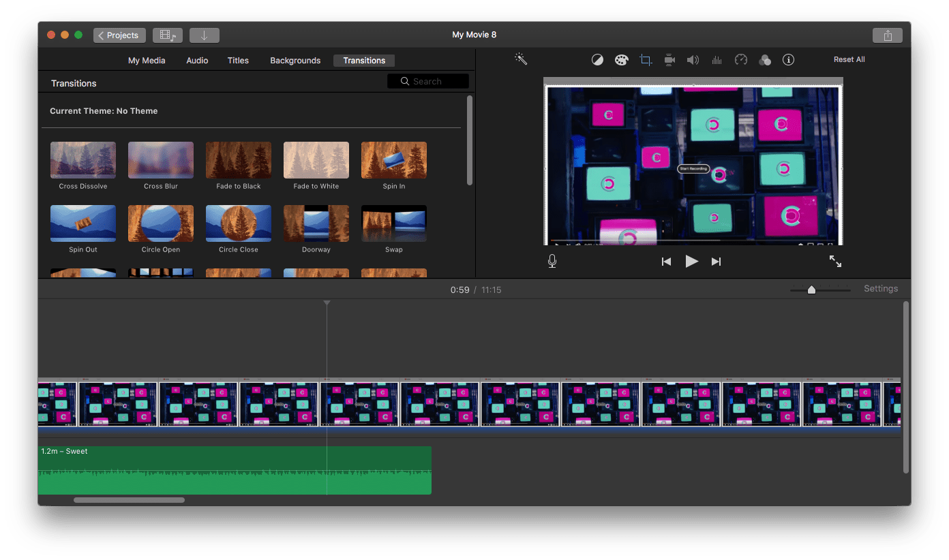
Task: Open timeline Settings
Action: (880, 288)
